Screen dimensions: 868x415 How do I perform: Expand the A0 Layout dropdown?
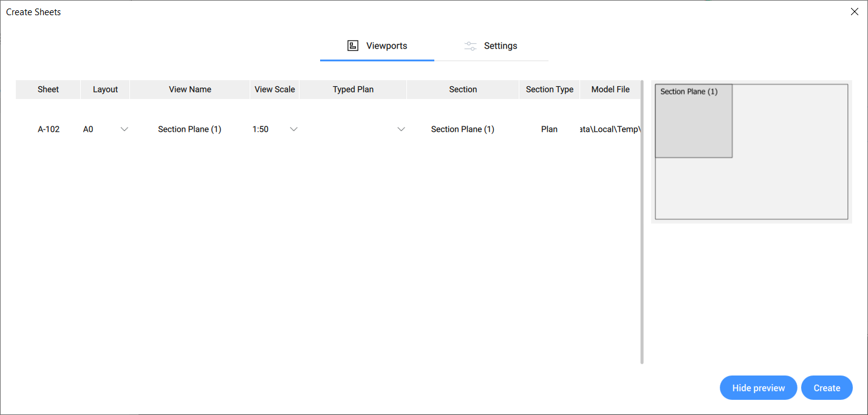tap(124, 129)
